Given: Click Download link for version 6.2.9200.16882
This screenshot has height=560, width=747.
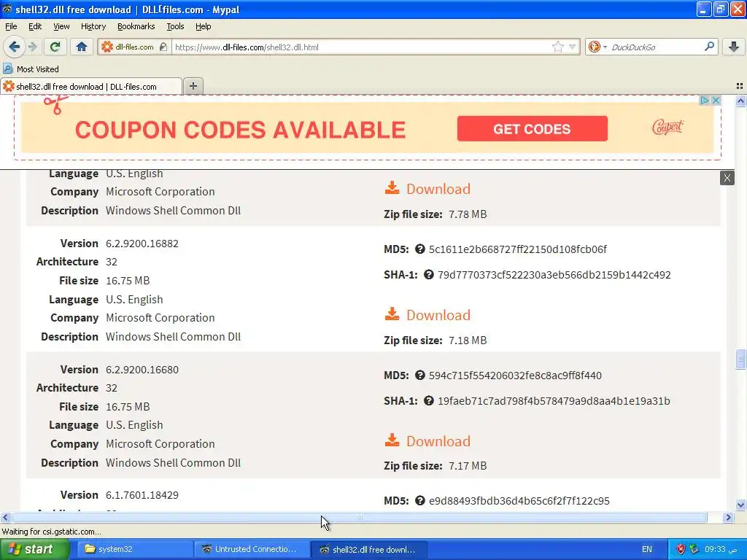Looking at the screenshot, I should click(438, 315).
